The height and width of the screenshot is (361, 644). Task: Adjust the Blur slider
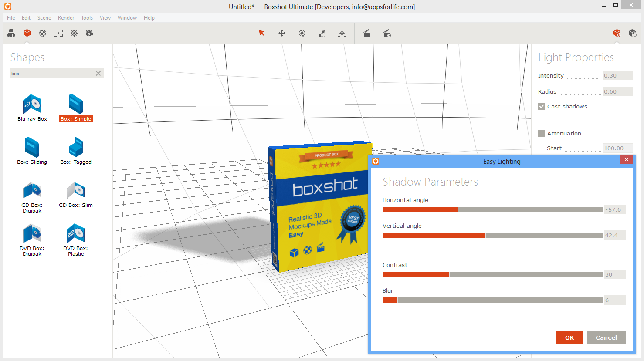[492, 300]
